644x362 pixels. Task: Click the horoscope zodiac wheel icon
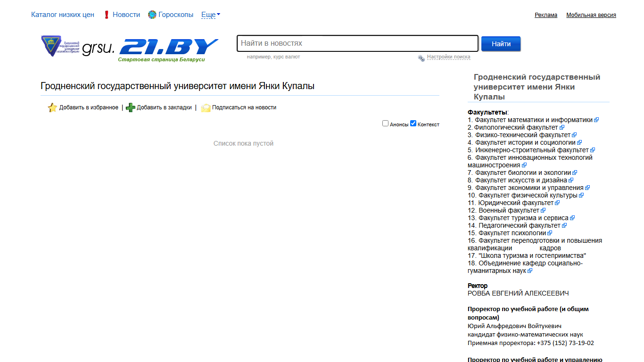(x=152, y=15)
